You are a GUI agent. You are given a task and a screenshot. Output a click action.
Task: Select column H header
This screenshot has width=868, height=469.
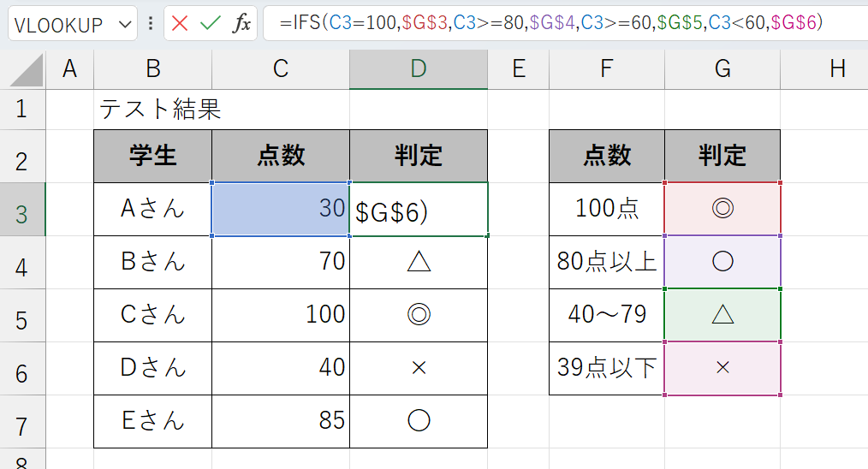[824, 69]
